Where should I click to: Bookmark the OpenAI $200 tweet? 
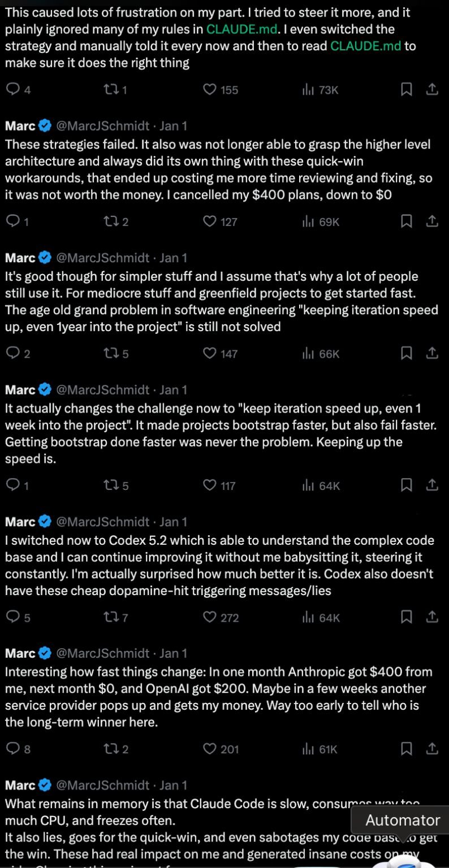pyautogui.click(x=406, y=749)
